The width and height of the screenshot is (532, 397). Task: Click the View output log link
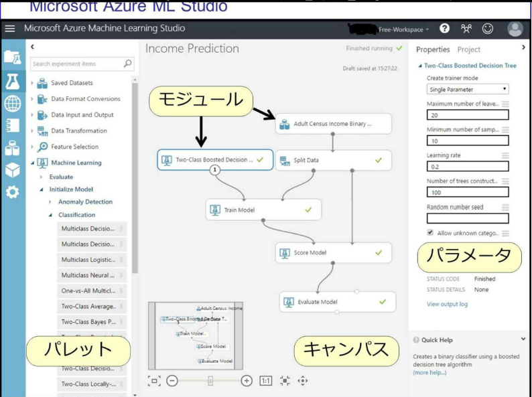click(x=447, y=304)
